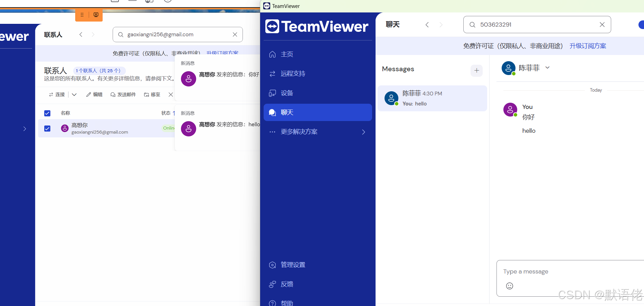This screenshot has height=306, width=644.
Task: Click the monitor icon beside 设备
Action: pos(272,93)
